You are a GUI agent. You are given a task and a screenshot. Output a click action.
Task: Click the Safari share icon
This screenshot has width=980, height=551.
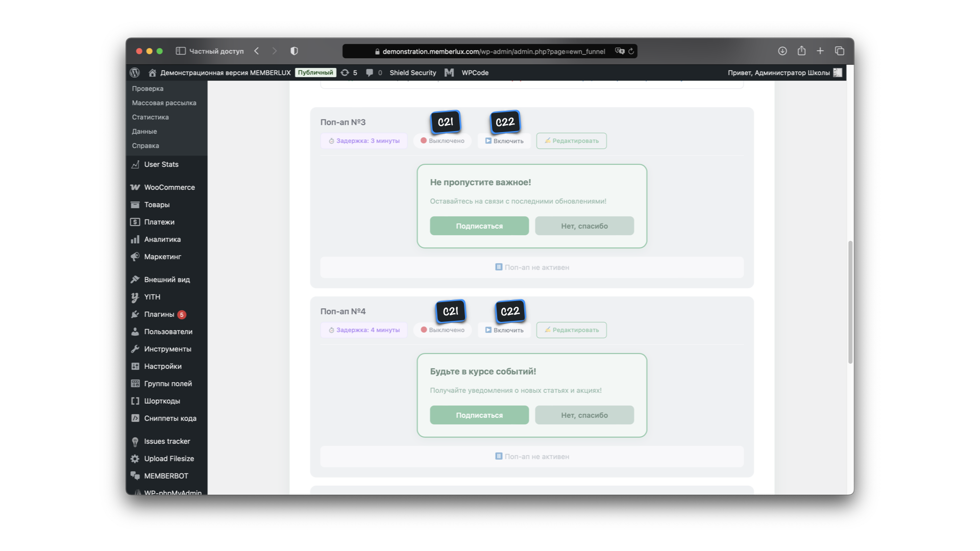pos(801,51)
